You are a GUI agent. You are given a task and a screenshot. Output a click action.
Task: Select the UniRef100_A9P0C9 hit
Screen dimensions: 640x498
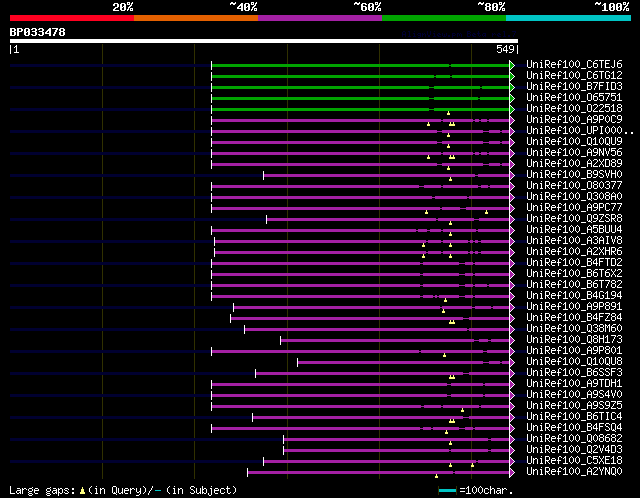[x=574, y=119]
